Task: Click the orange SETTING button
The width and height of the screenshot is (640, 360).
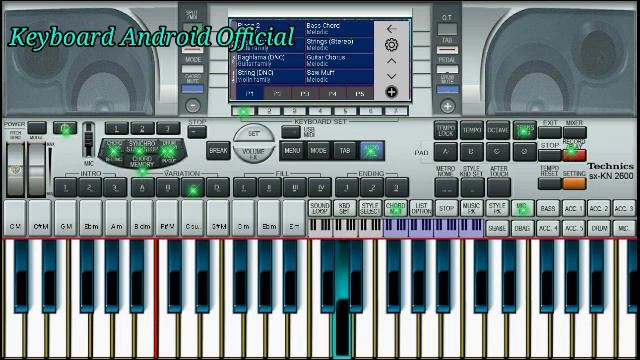Action: (574, 184)
